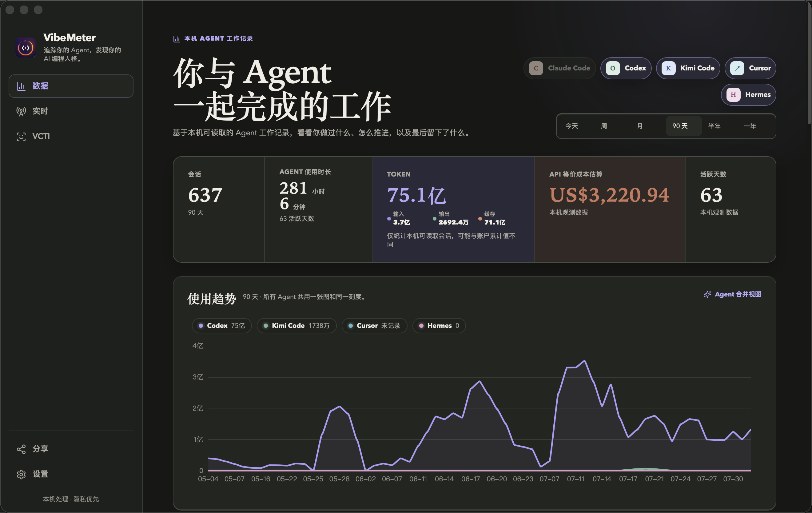Viewport: 812px width, 513px height.
Task: Toggle the Hermes agent filter chip
Action: [748, 95]
